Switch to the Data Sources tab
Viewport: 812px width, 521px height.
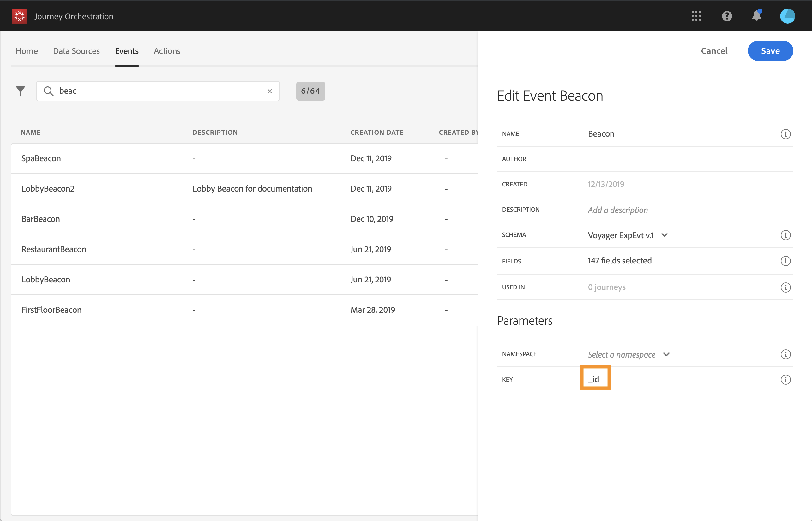click(76, 51)
